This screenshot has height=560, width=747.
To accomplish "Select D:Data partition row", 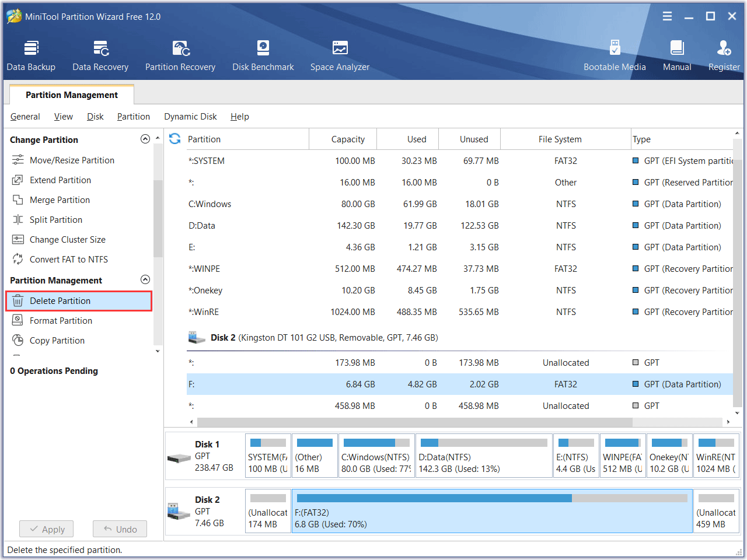I will [460, 226].
